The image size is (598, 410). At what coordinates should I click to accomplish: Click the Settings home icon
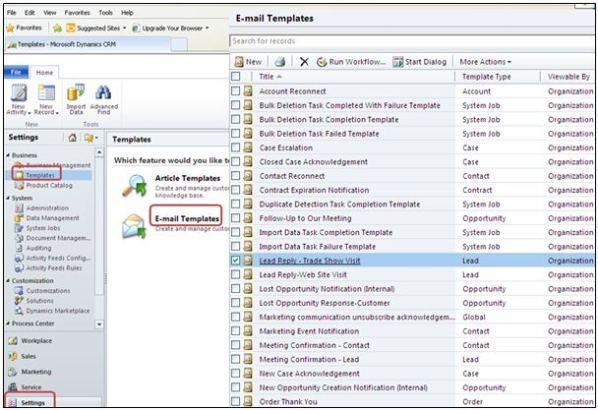coord(72,138)
